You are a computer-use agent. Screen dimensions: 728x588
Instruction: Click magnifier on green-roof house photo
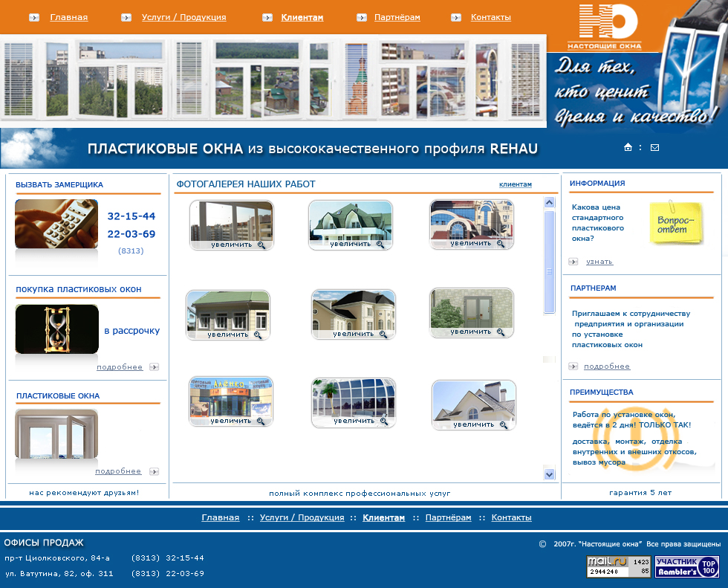click(x=380, y=245)
